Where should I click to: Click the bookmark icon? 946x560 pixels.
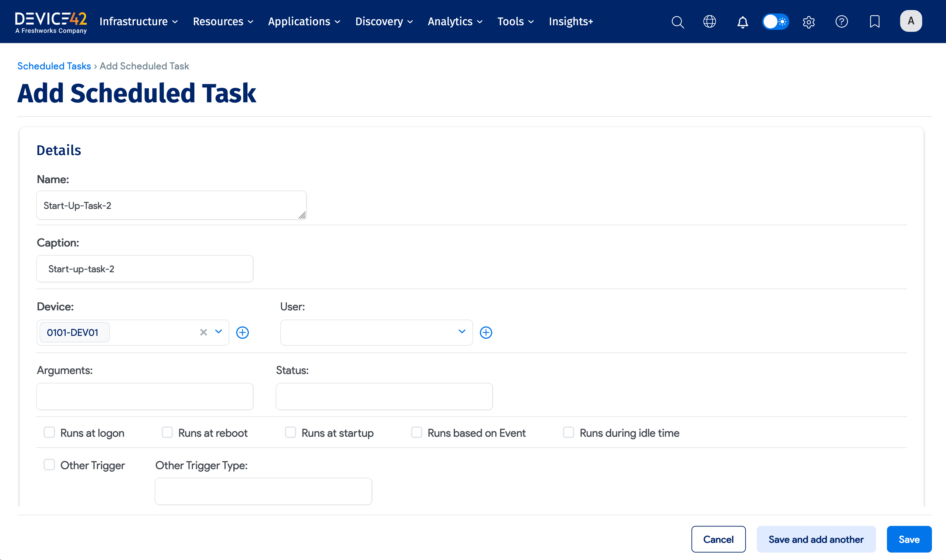click(875, 21)
